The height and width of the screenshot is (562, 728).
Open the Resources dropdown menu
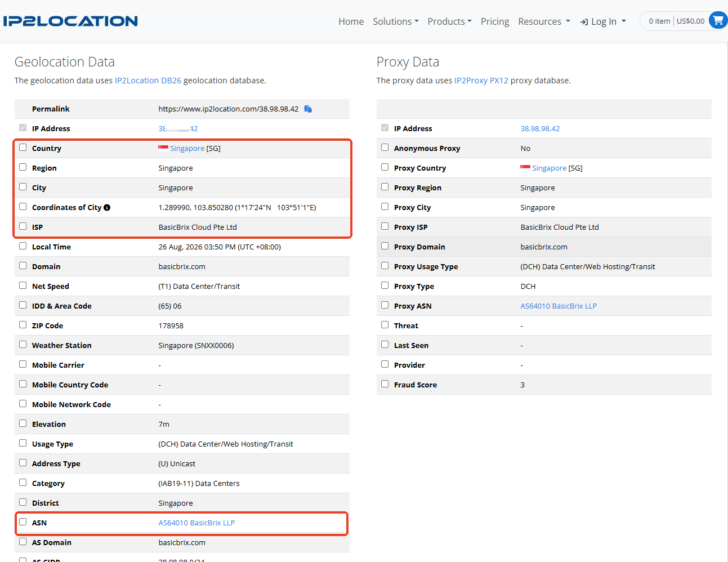coord(544,21)
